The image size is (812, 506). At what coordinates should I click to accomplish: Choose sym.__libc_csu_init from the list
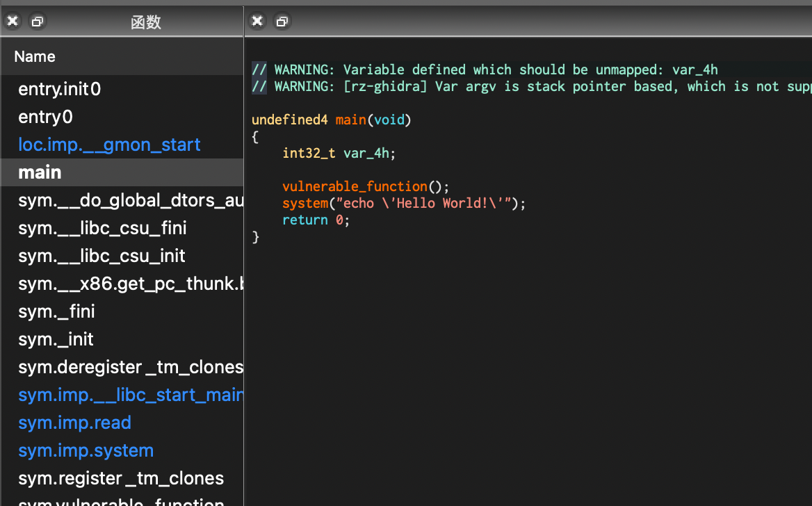[101, 256]
